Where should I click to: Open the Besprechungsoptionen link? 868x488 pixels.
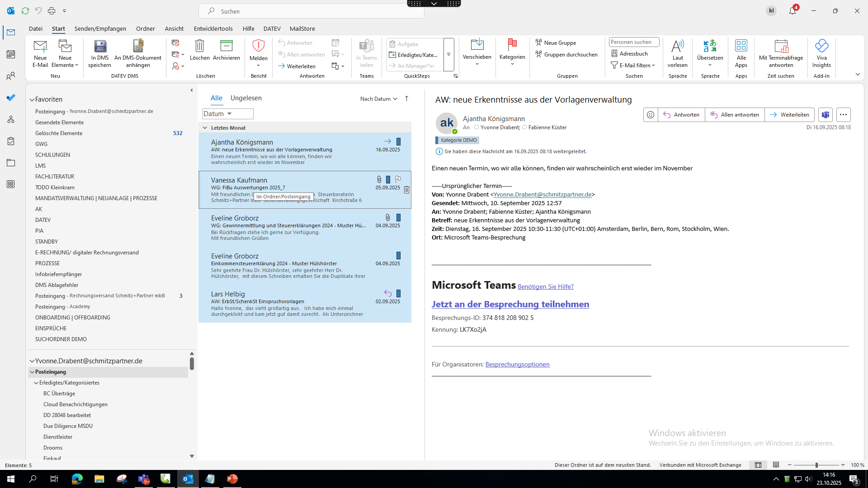click(517, 364)
